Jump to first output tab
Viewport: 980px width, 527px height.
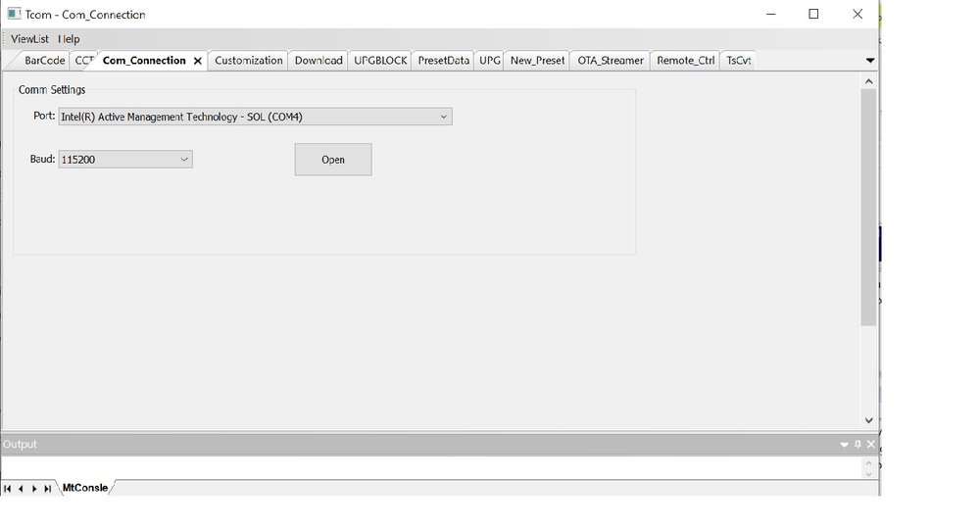(x=8, y=488)
